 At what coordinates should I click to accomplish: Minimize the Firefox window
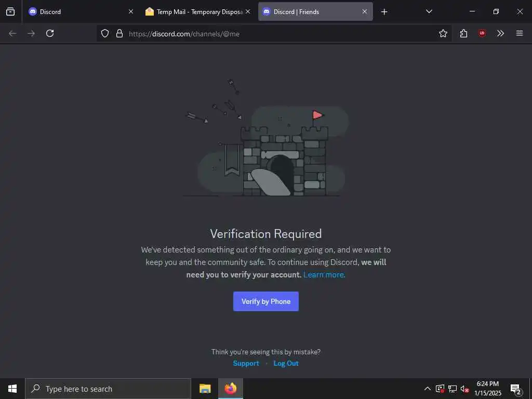(472, 11)
